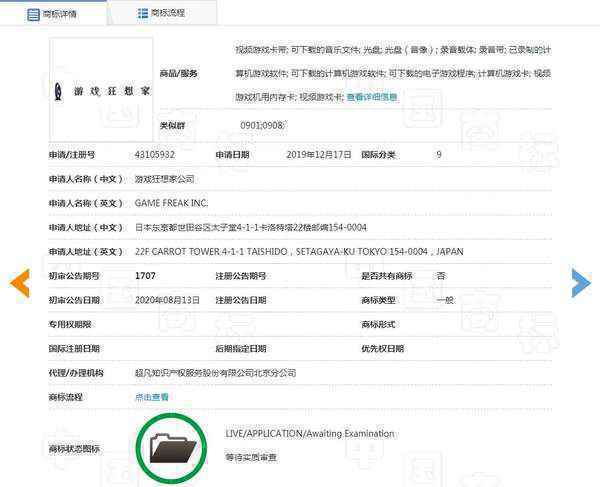Open the 查看详细信息 link

(x=372, y=97)
